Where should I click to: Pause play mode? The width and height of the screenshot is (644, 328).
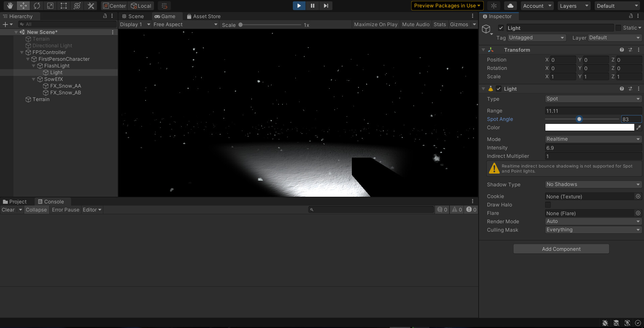tap(312, 6)
